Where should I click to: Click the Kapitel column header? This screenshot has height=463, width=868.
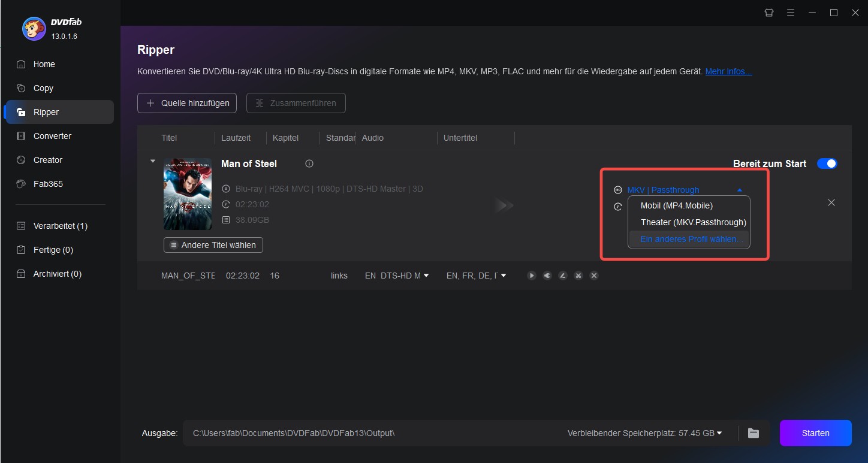click(285, 138)
